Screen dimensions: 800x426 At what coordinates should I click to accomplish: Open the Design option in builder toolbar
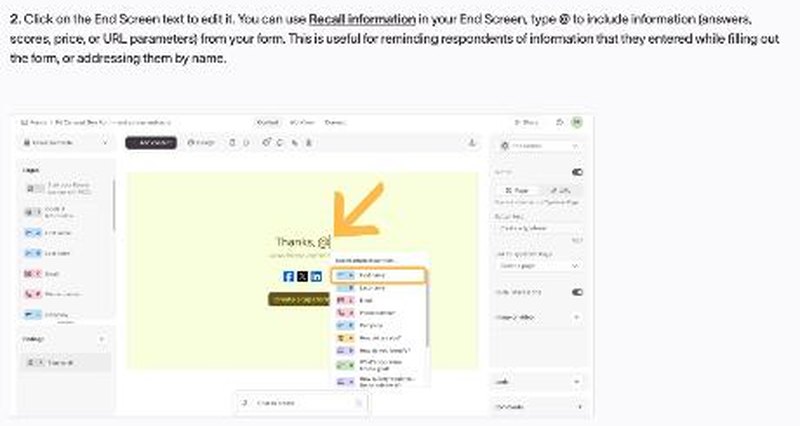coord(201,143)
